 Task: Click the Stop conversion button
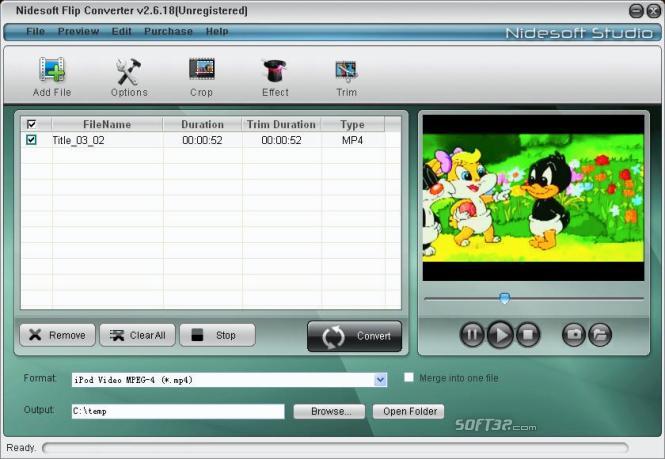point(218,335)
